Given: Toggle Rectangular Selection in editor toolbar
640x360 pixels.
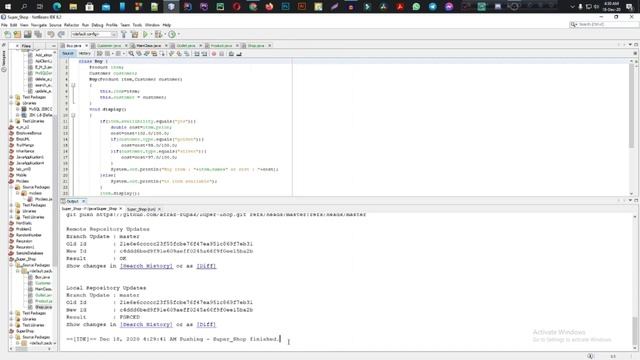Looking at the screenshot, I should (x=162, y=54).
